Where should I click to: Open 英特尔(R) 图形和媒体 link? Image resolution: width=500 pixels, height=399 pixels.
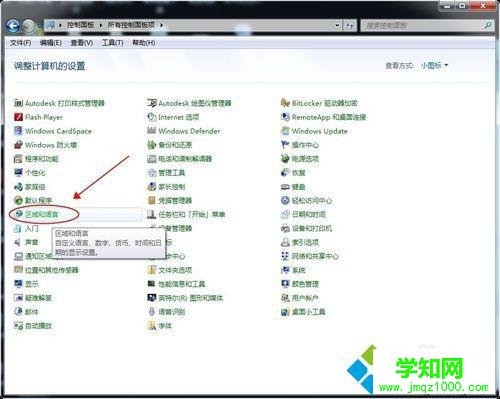point(191,298)
